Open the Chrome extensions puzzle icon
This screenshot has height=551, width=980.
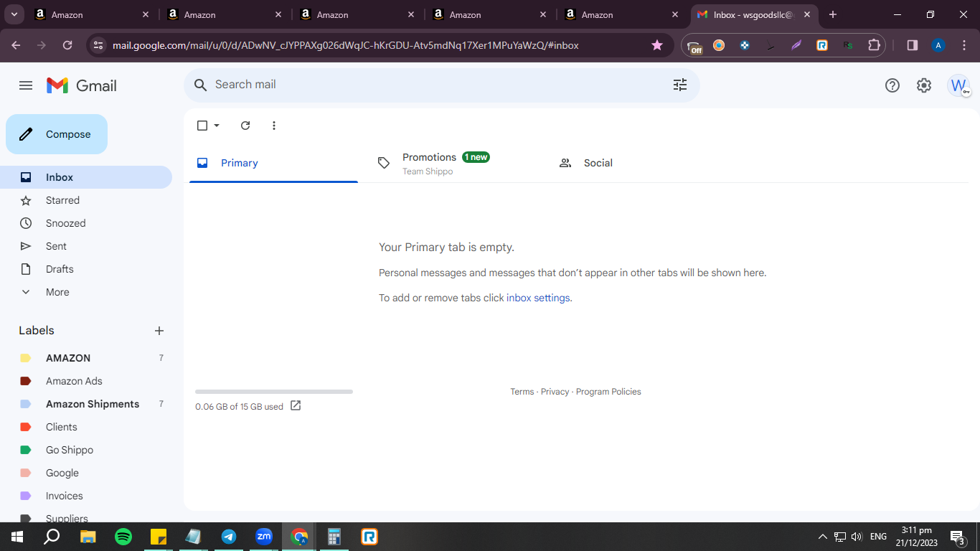pyautogui.click(x=874, y=45)
